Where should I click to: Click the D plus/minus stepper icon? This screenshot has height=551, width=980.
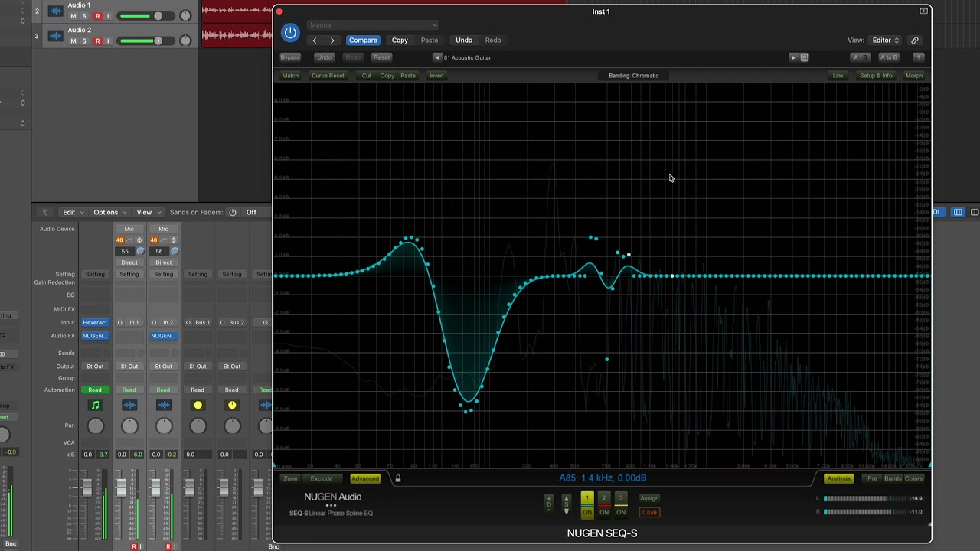[548, 503]
